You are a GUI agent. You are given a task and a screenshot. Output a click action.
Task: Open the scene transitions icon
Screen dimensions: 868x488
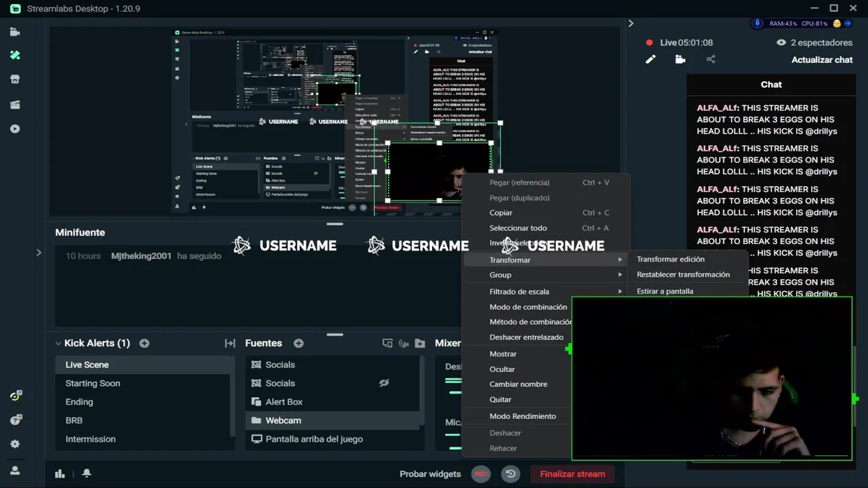pyautogui.click(x=230, y=344)
